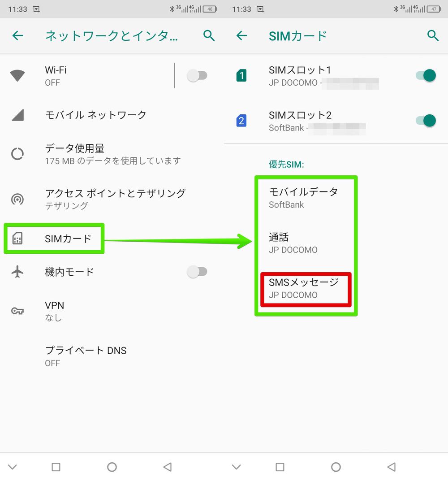Tap the green SIM slot 1 badge icon
The height and width of the screenshot is (482, 448).
pyautogui.click(x=241, y=75)
